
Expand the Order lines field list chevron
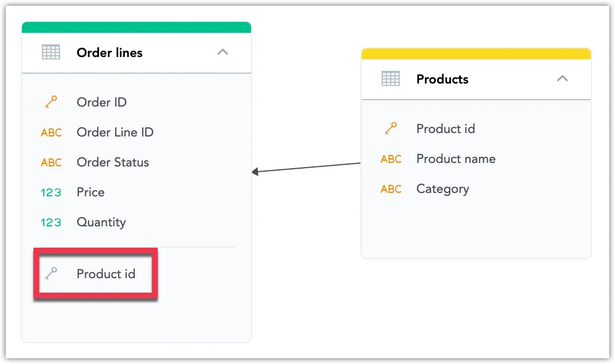[222, 51]
